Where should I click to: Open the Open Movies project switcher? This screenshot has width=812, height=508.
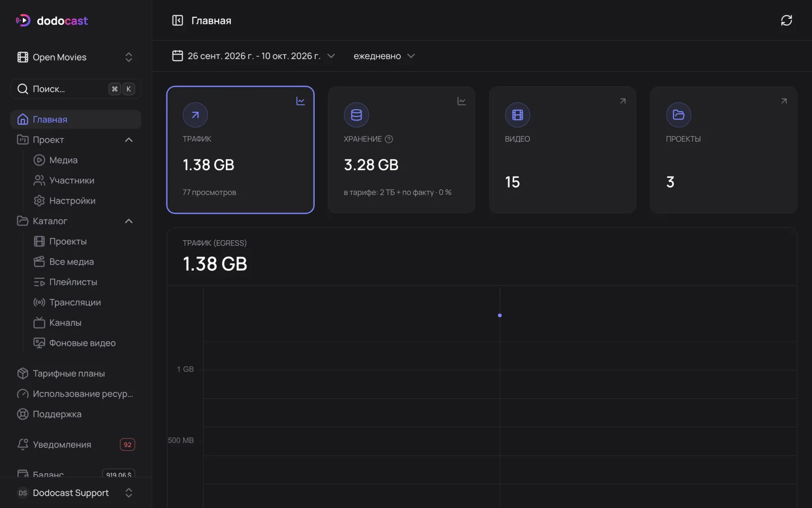point(76,57)
